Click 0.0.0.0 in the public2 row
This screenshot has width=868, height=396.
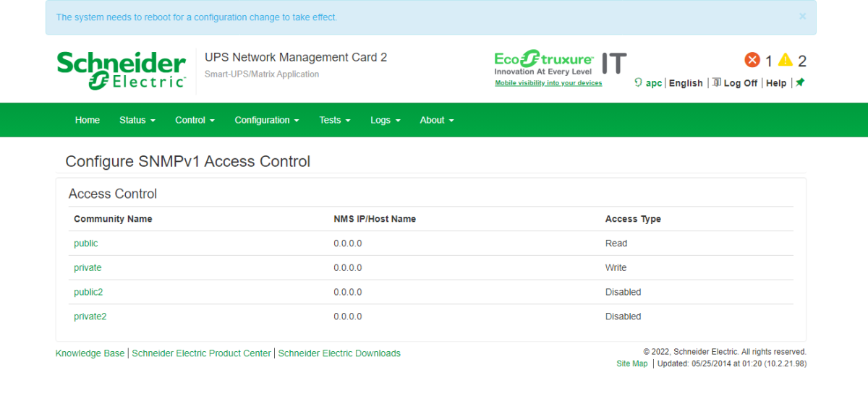348,293
